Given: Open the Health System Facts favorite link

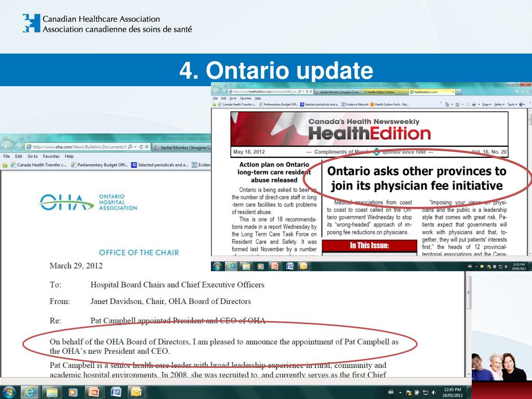Looking at the screenshot, I should (390, 104).
